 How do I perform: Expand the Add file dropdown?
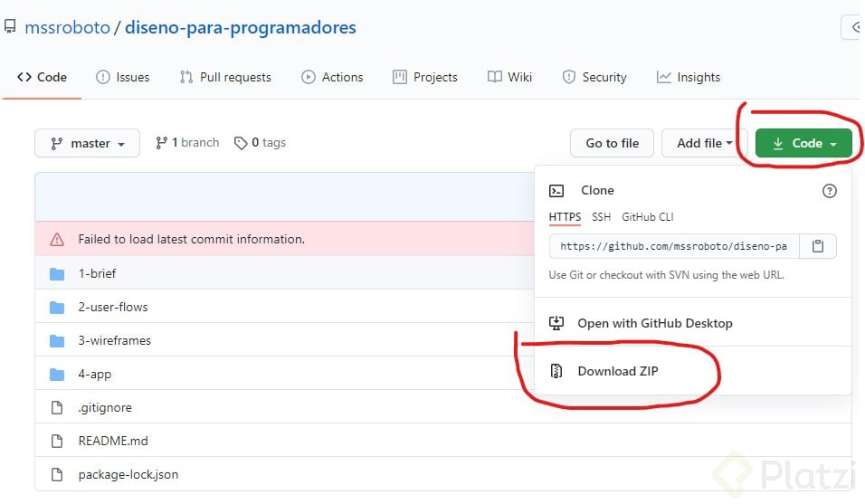click(x=705, y=143)
